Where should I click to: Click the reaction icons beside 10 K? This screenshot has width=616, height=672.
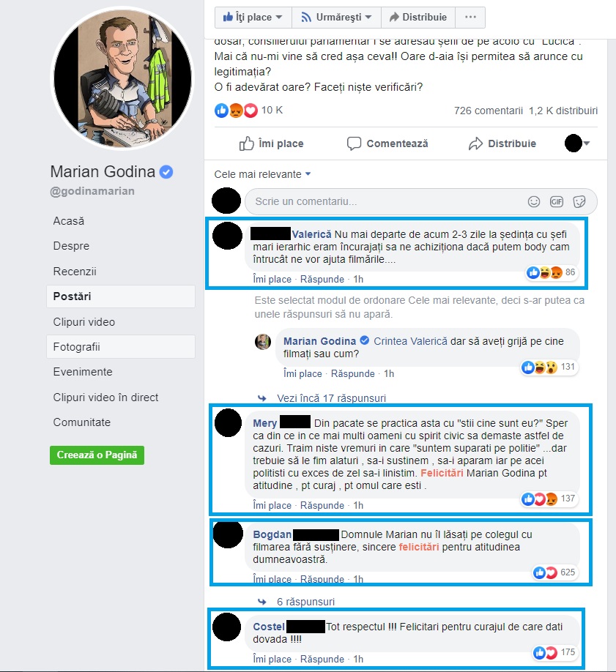coord(236,111)
